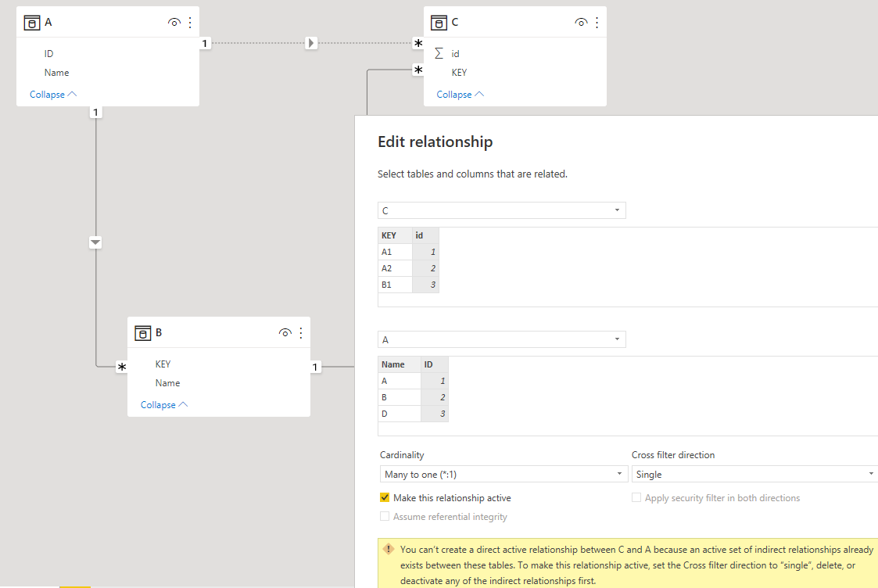
Task: Select the KEY field in table C
Action: pos(459,72)
